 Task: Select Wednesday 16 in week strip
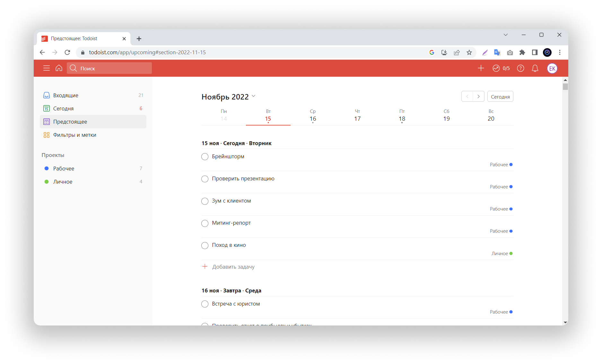(x=313, y=116)
